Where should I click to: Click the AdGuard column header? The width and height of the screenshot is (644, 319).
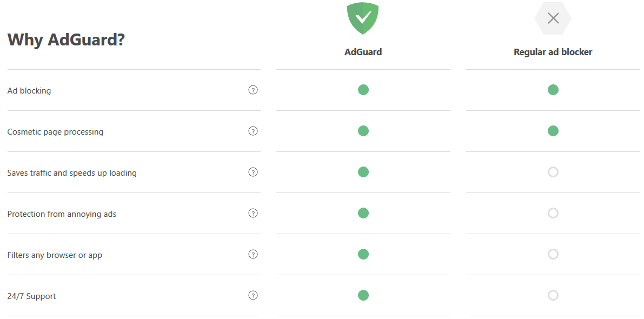[363, 52]
